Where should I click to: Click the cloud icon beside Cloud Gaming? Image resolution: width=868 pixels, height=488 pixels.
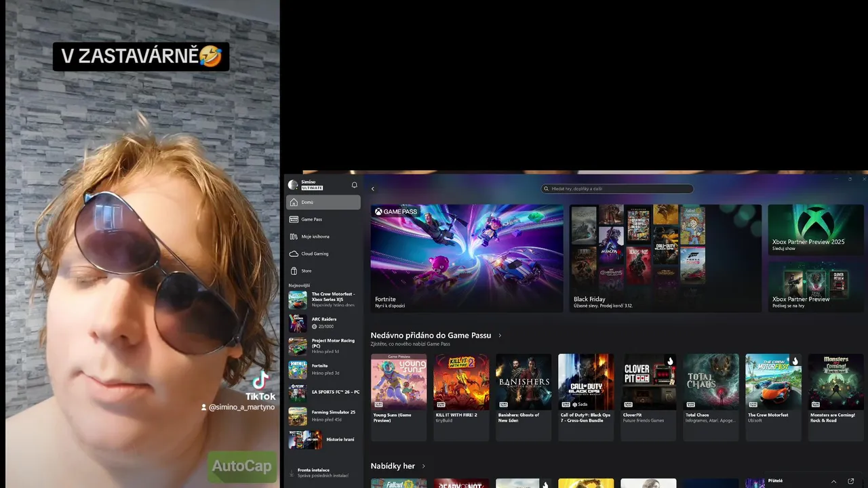[x=294, y=253]
